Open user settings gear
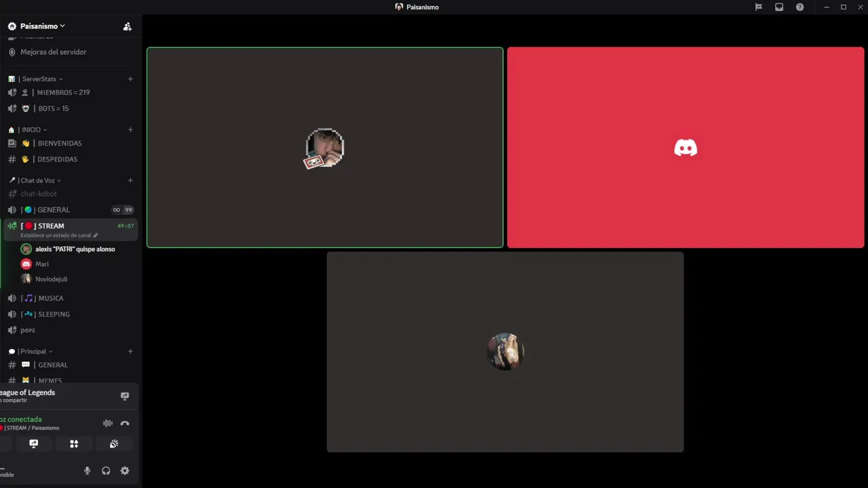The height and width of the screenshot is (488, 868). click(125, 471)
